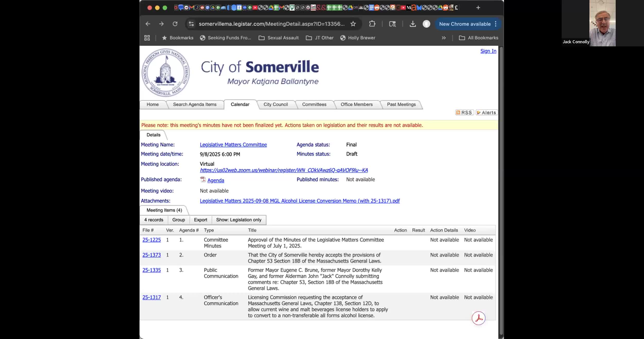Open a new browser tab with plus

point(478,8)
